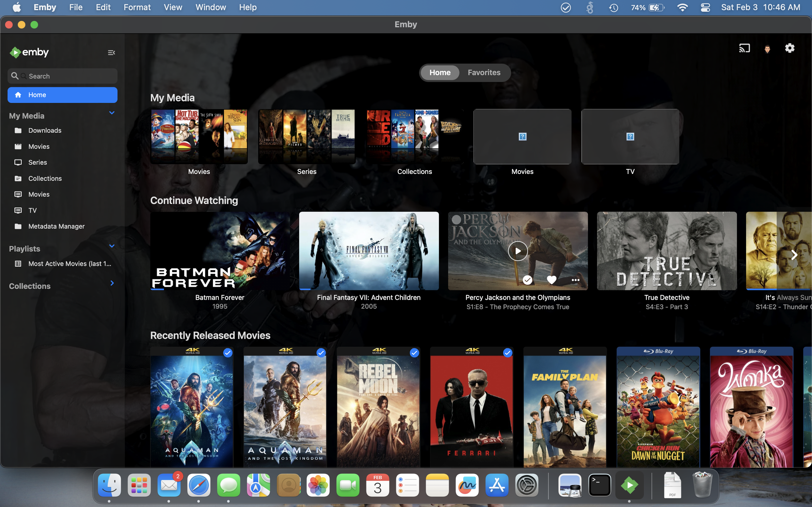Collapse the My Media sidebar section
Image resolution: width=812 pixels, height=507 pixels.
point(112,113)
